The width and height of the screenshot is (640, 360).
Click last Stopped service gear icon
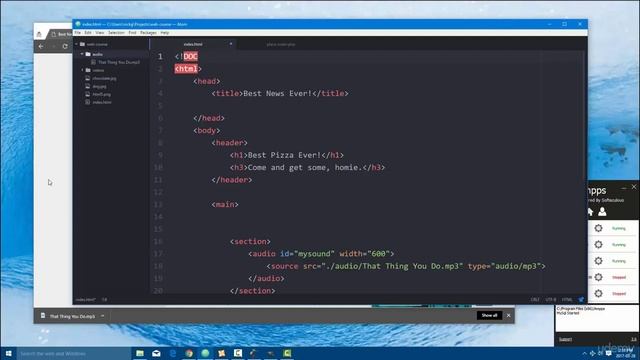[x=598, y=293]
